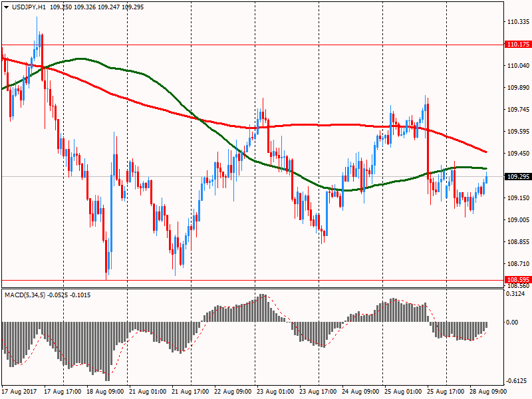Click the 0.00 MACD zero level value
The width and height of the screenshot is (532, 399).
tap(512, 323)
